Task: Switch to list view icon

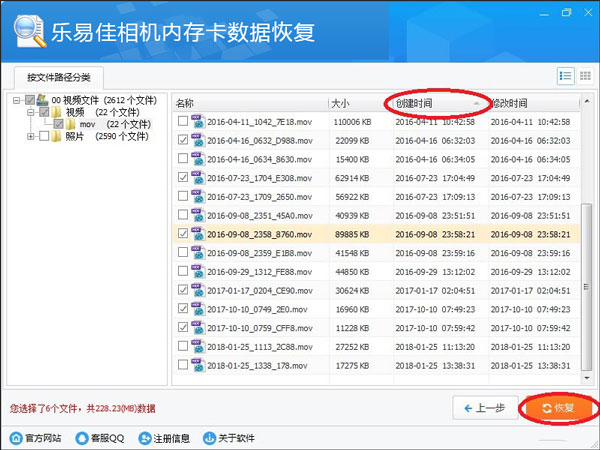Action: tap(565, 76)
